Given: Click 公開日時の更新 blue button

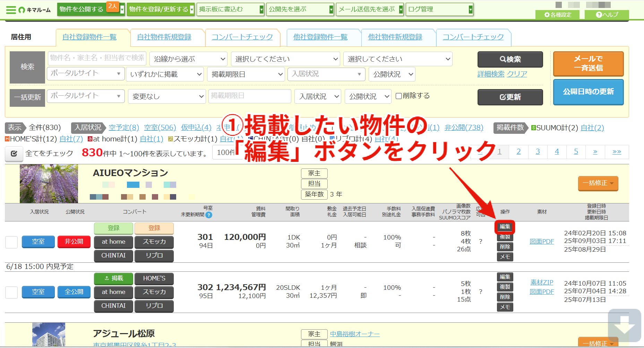Looking at the screenshot, I should (588, 92).
